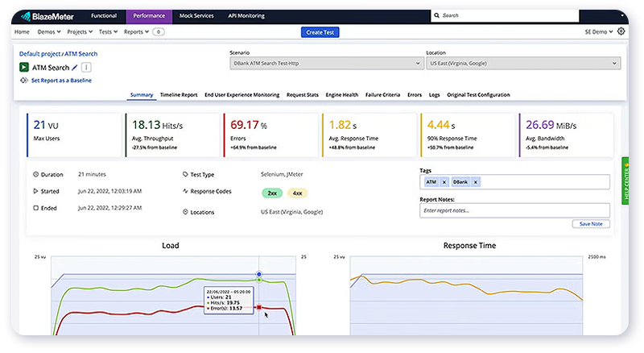
Task: Open the SE Demo account dropdown
Action: tap(600, 31)
